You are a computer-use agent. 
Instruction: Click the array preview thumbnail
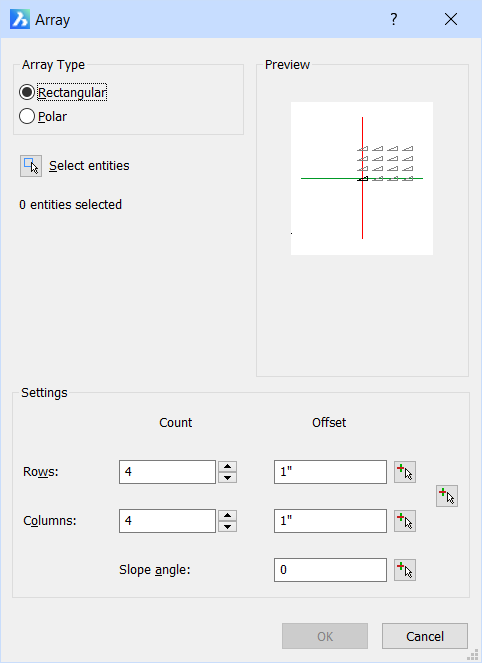tap(362, 178)
